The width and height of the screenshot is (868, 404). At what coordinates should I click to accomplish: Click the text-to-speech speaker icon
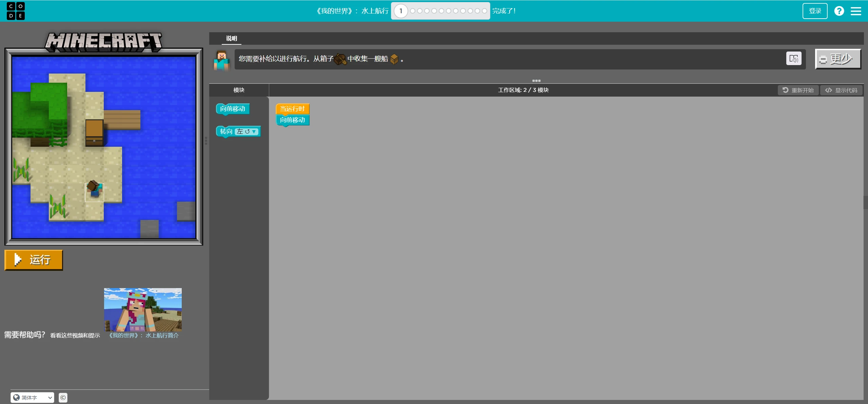(x=794, y=58)
